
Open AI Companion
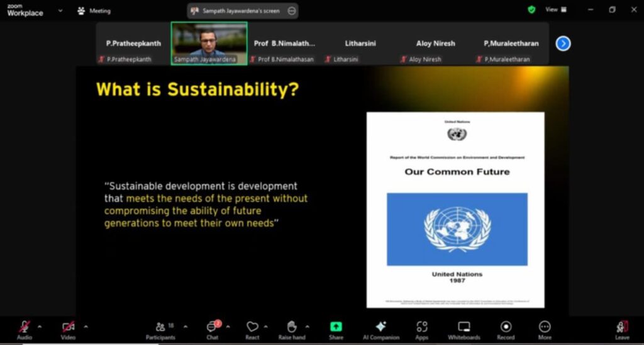pyautogui.click(x=380, y=330)
